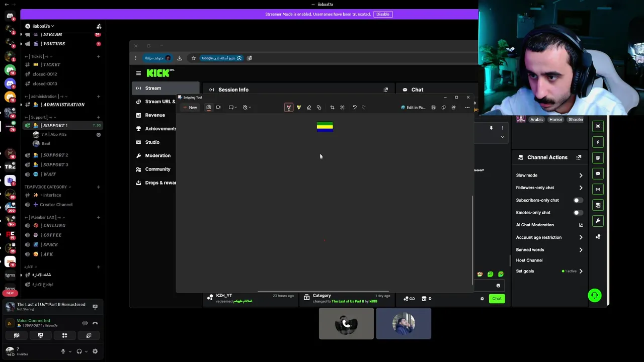Image resolution: width=644 pixels, height=362 pixels.
Task: Mute the Discord microphone
Action: point(63,351)
